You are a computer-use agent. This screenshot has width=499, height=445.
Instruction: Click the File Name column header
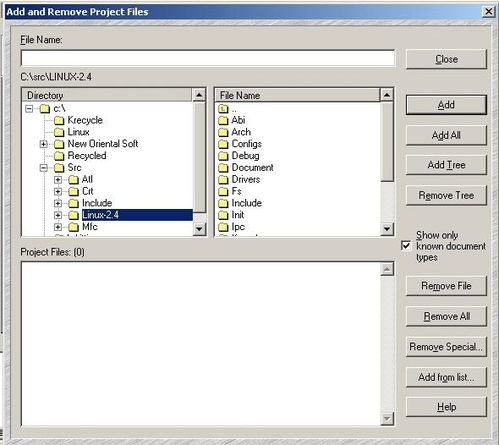pos(297,95)
